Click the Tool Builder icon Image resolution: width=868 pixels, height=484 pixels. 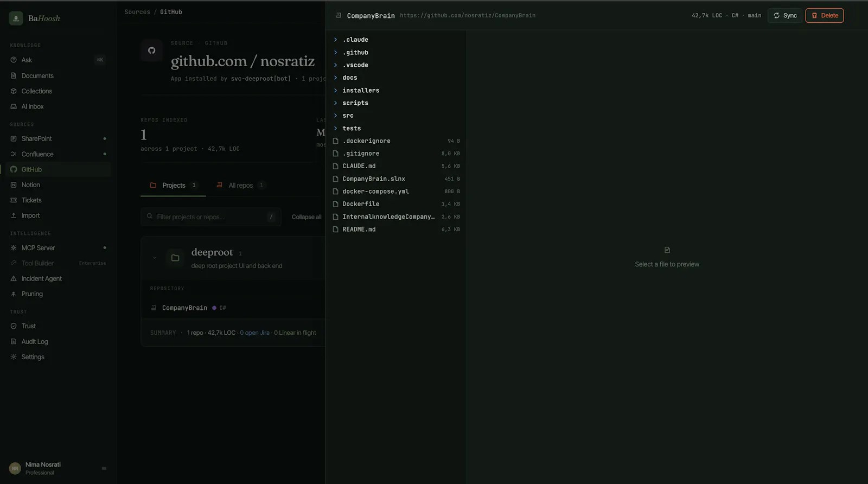click(x=14, y=263)
